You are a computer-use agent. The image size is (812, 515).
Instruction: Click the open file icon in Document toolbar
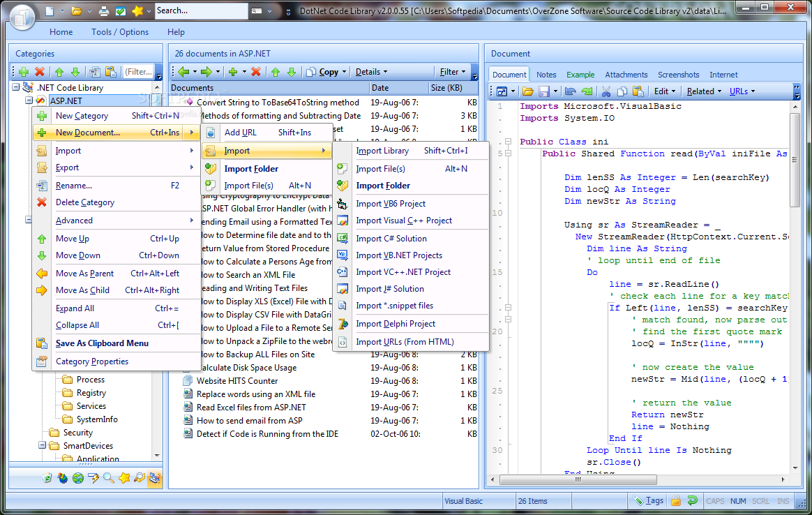[527, 91]
